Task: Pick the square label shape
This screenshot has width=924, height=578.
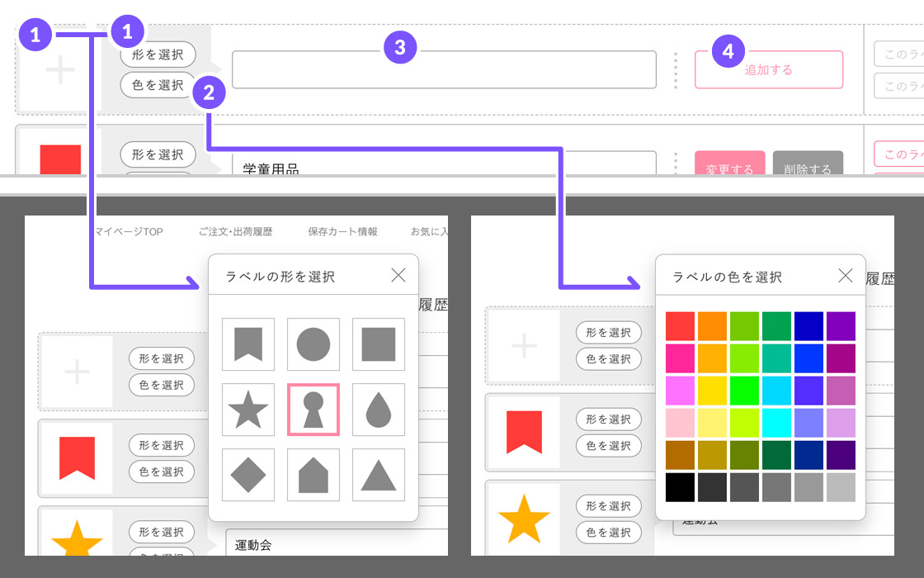Action: pos(379,344)
